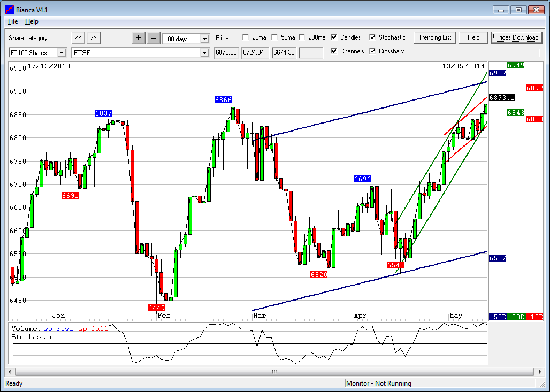Click the minus zoom-out button
Image resolution: width=550 pixels, height=392 pixels.
click(154, 38)
